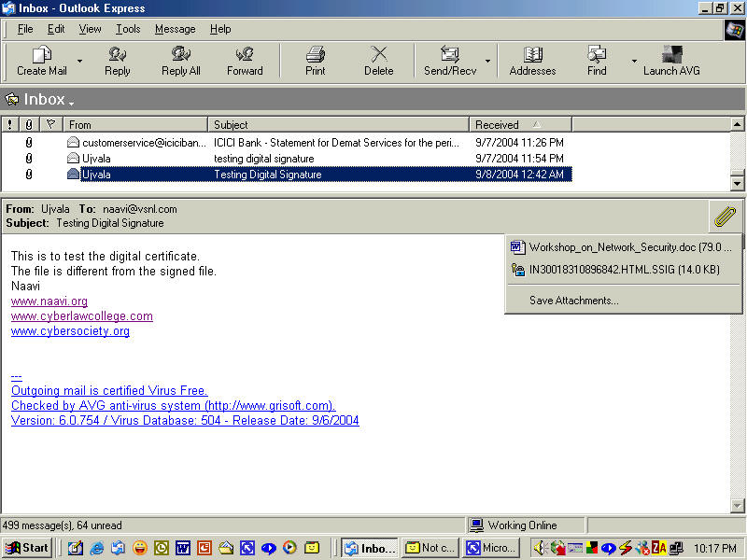Open the Windows Start menu

pos(28,548)
